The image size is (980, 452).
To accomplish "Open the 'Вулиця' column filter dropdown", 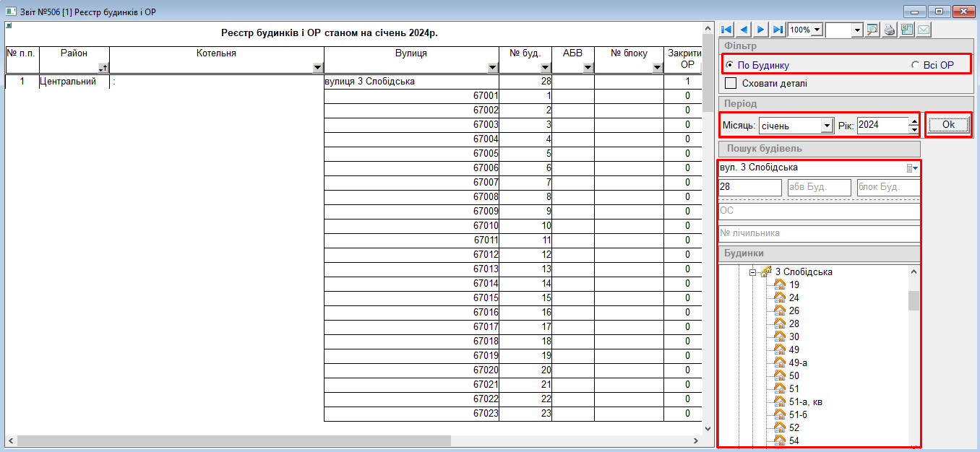I will click(x=492, y=68).
